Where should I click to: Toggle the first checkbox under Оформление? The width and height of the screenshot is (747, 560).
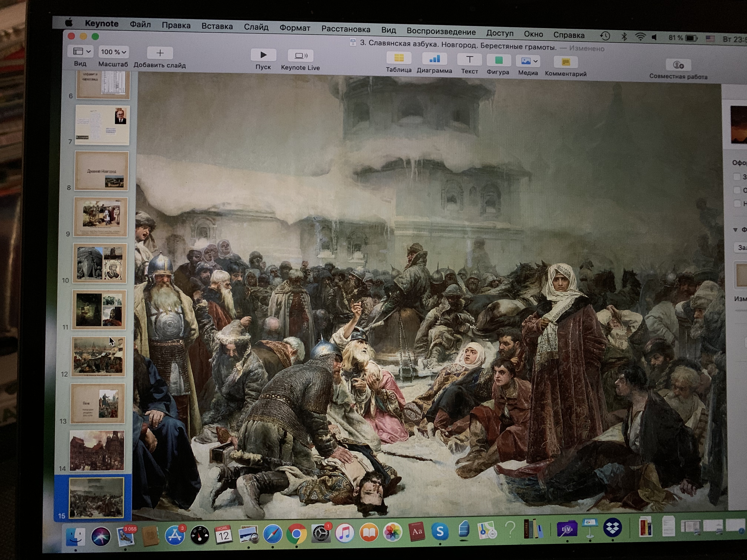737,176
